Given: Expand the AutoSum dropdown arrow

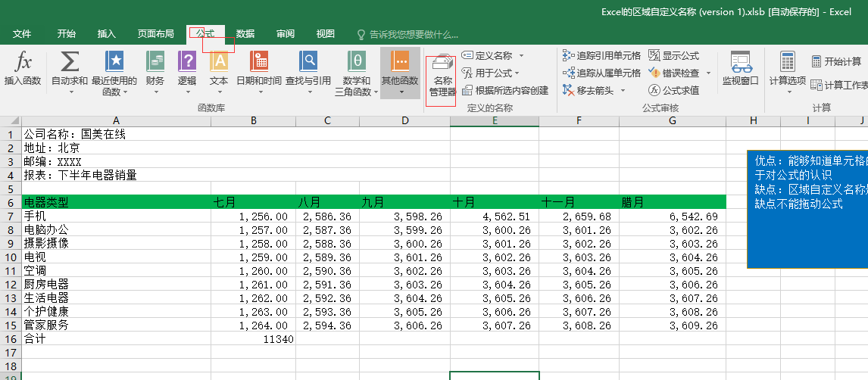Looking at the screenshot, I should pos(70,92).
